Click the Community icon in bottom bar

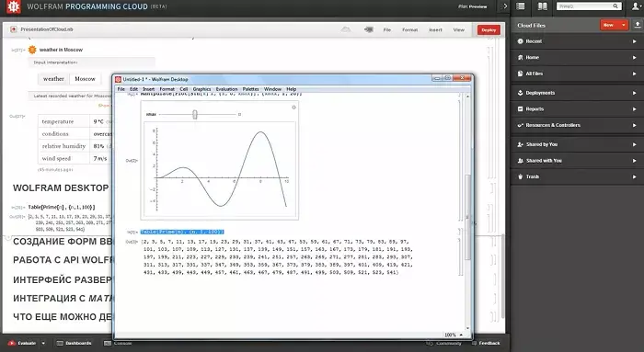click(430, 343)
